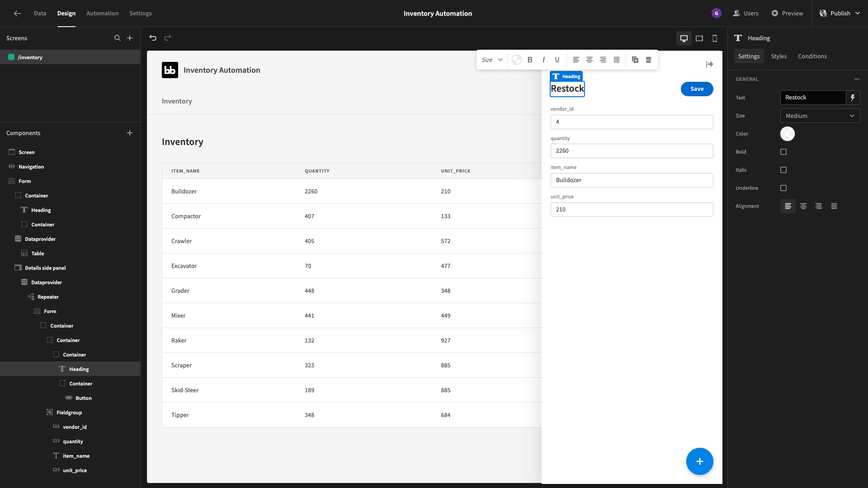The width and height of the screenshot is (868, 488).
Task: Set Alignment to center in settings
Action: 803,206
